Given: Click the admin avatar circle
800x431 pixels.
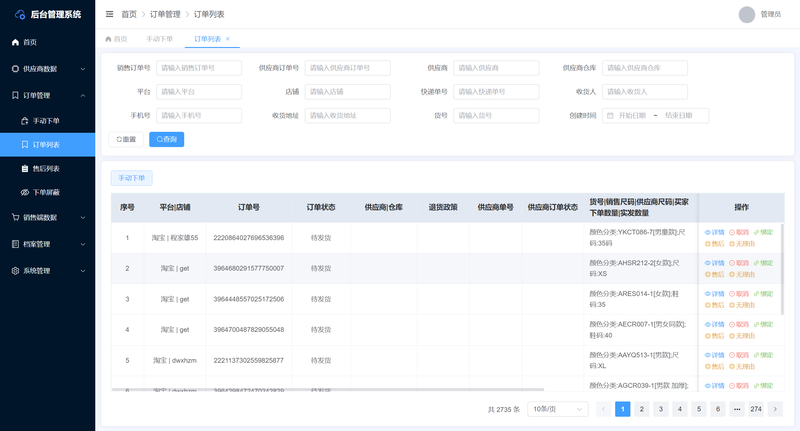Looking at the screenshot, I should coord(746,14).
